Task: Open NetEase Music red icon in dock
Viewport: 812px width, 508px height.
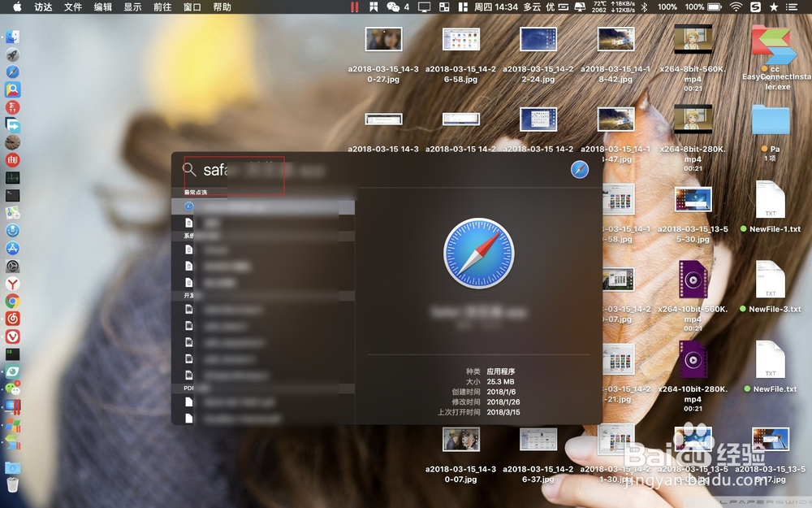Action: tap(12, 319)
